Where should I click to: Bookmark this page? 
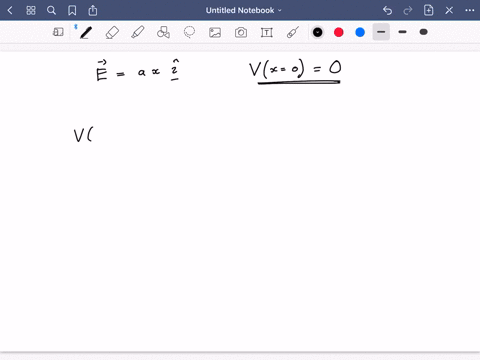(72, 10)
